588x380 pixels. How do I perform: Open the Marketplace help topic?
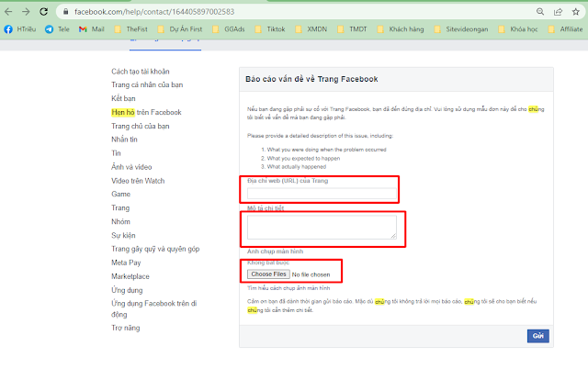130,276
